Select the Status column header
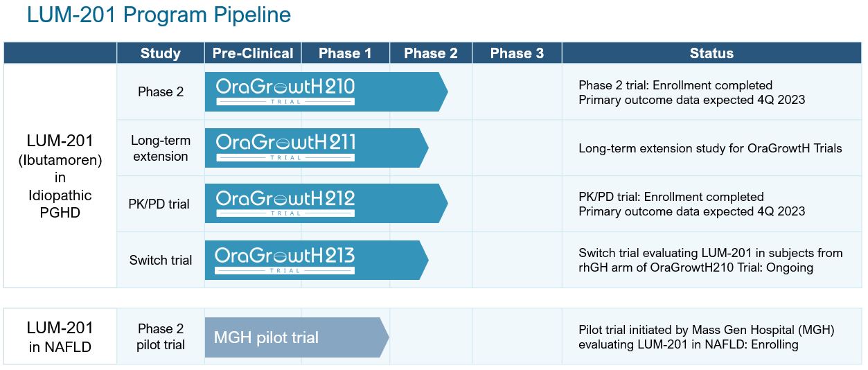868x370 pixels. [x=711, y=53]
